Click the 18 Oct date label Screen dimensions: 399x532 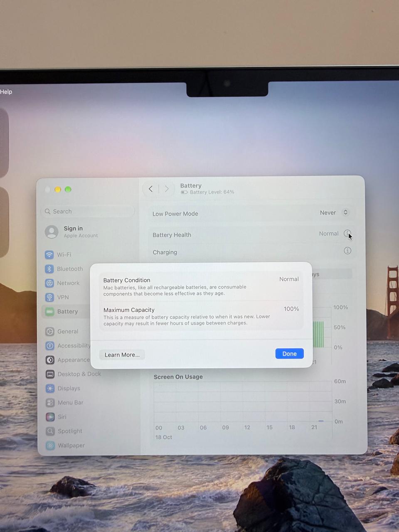(164, 437)
